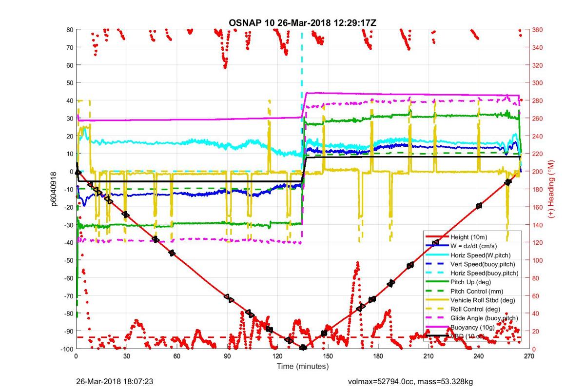Click the "270" time axis tick label

click(529, 357)
